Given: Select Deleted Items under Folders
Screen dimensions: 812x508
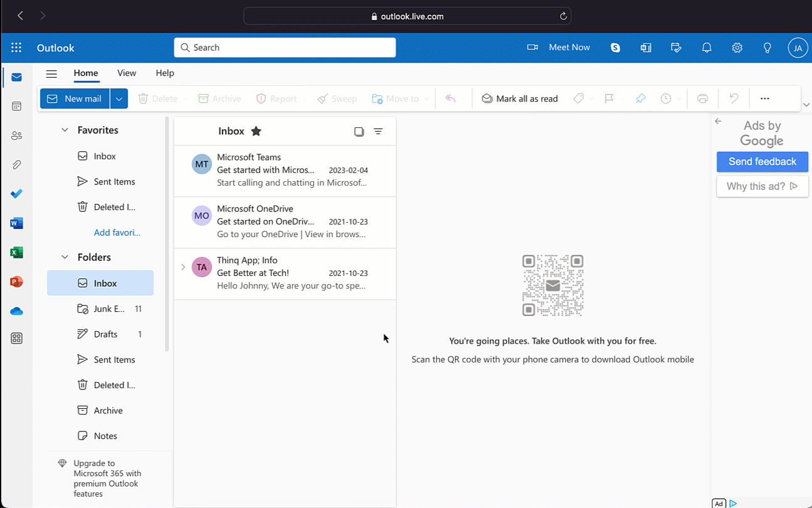Looking at the screenshot, I should pos(100,385).
